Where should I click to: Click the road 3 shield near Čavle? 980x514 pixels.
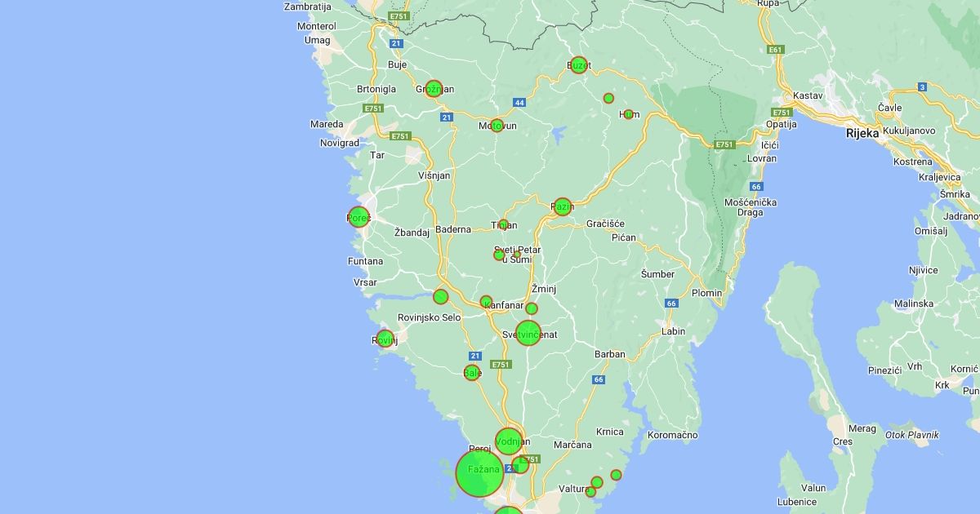click(922, 86)
